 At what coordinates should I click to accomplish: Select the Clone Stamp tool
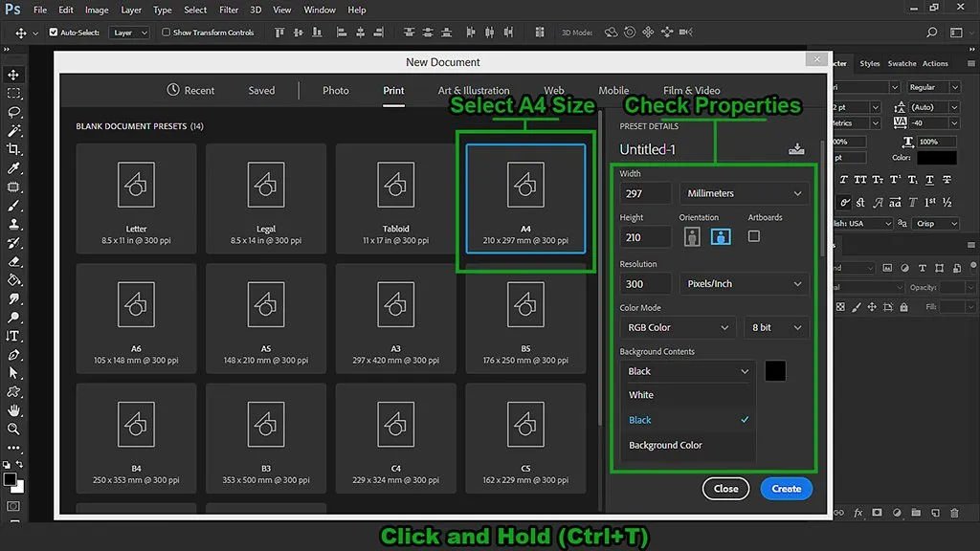pyautogui.click(x=13, y=224)
